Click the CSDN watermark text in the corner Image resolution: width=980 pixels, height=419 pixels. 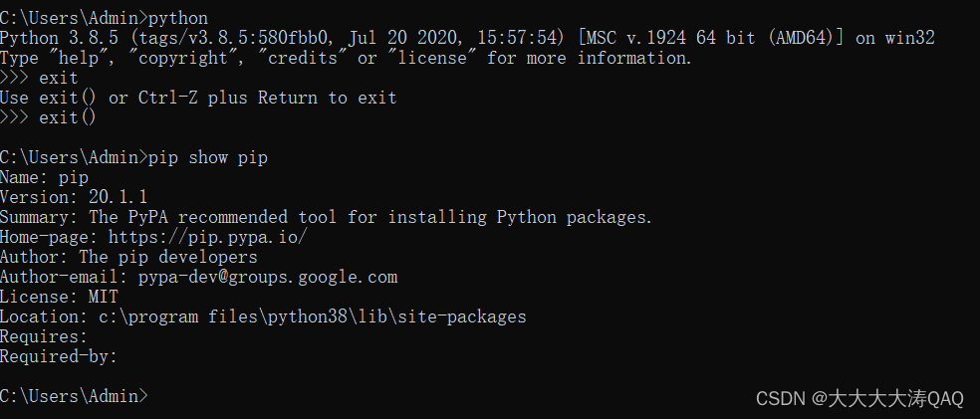(x=859, y=398)
